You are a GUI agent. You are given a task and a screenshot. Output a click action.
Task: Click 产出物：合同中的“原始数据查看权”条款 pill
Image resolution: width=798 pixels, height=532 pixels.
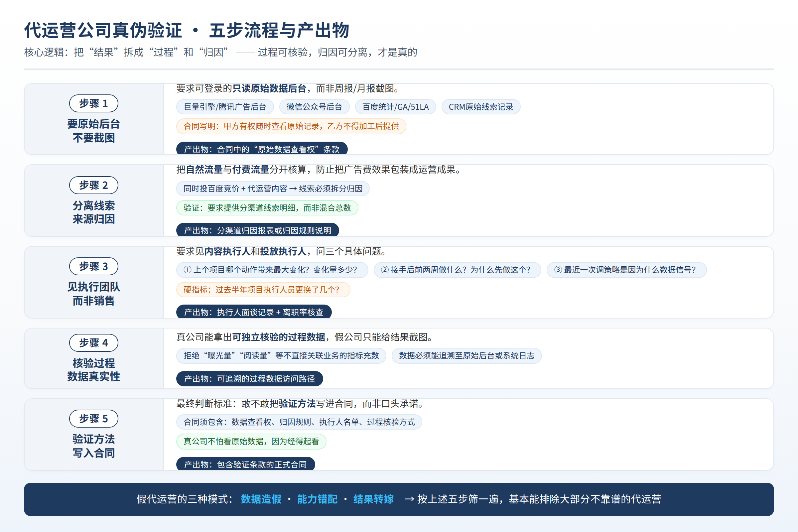point(262,148)
